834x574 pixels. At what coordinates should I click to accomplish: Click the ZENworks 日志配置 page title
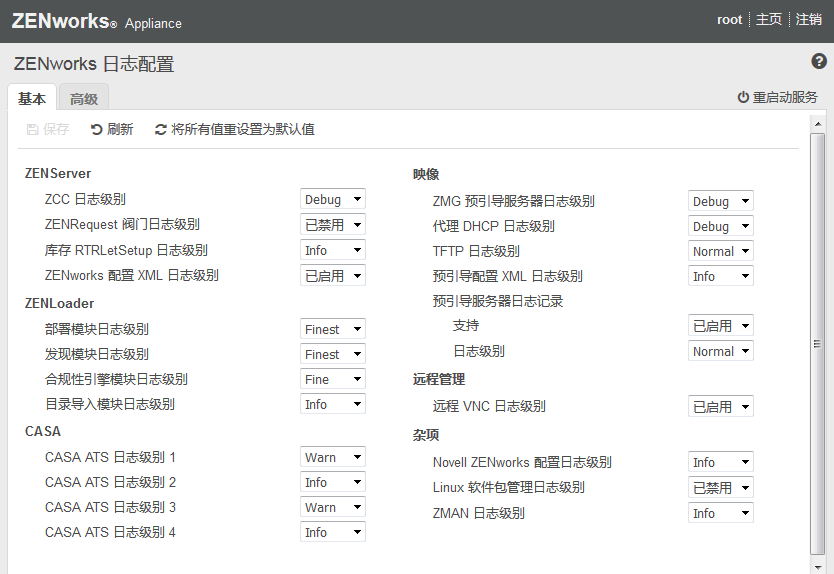[94, 64]
